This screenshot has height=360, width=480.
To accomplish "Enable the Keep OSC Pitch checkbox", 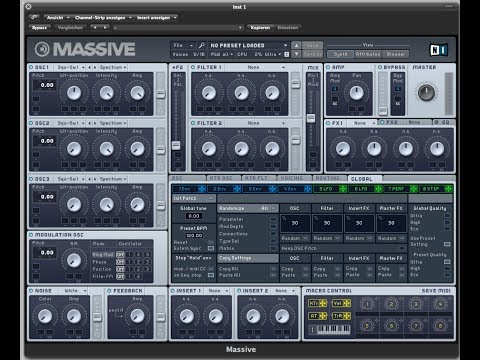I will point(402,248).
